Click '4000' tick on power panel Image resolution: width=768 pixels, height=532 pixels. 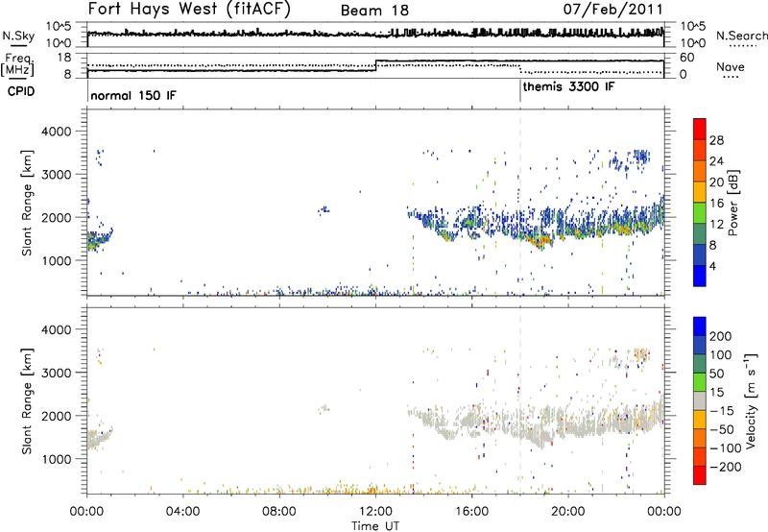(x=56, y=132)
